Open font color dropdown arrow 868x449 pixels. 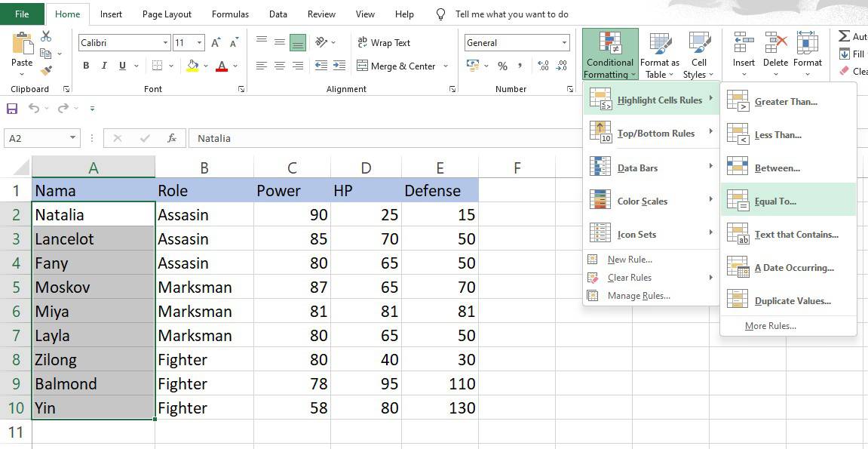(235, 66)
